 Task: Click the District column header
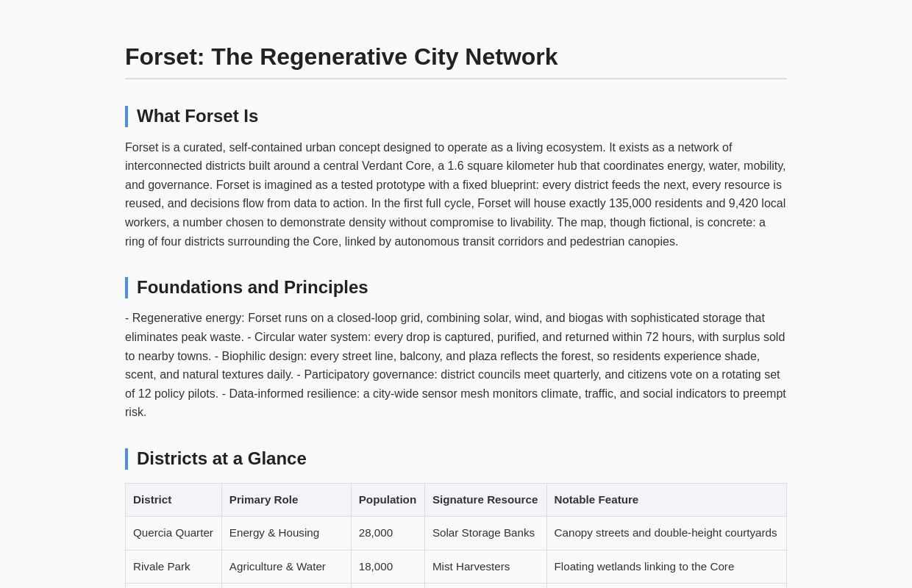pos(152,500)
